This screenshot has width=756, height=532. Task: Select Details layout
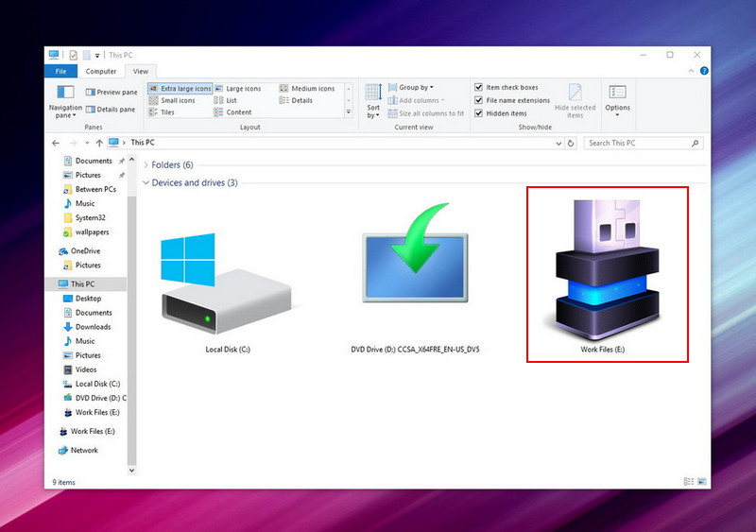(x=296, y=100)
